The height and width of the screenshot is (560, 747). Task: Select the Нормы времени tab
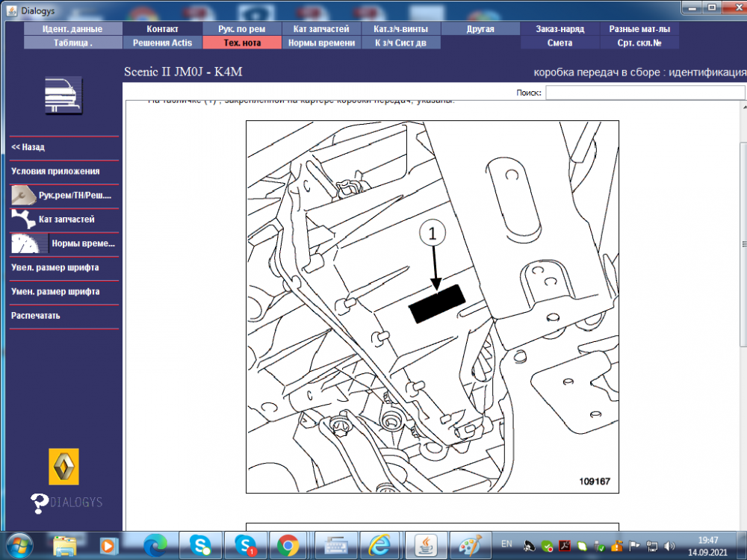321,43
